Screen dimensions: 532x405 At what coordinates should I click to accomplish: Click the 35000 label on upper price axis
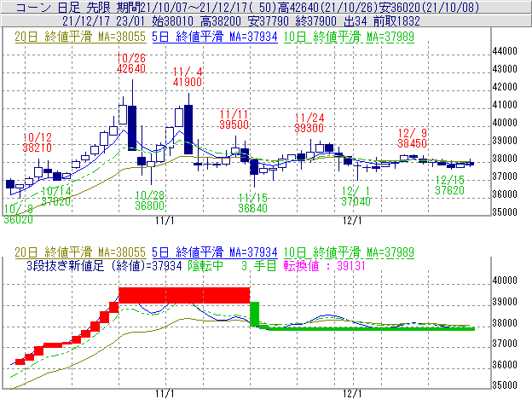click(505, 212)
